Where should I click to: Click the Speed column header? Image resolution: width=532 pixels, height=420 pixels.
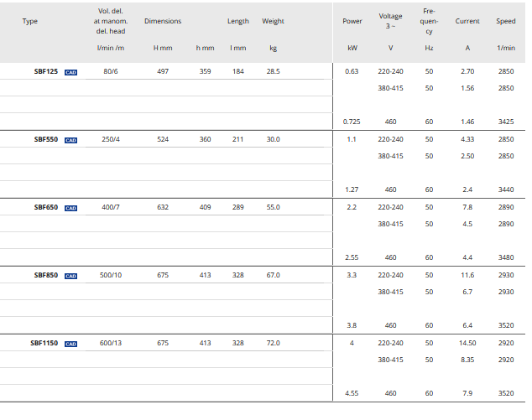(506, 21)
